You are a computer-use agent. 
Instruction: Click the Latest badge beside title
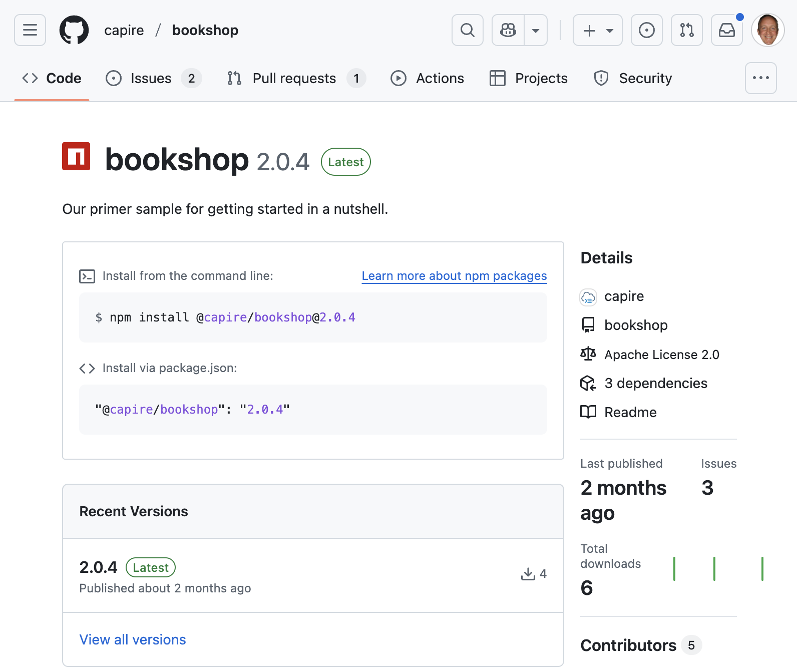pyautogui.click(x=346, y=162)
